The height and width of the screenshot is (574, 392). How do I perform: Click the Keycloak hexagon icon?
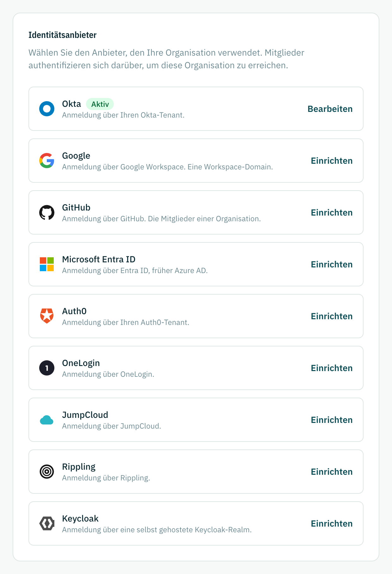point(47,523)
